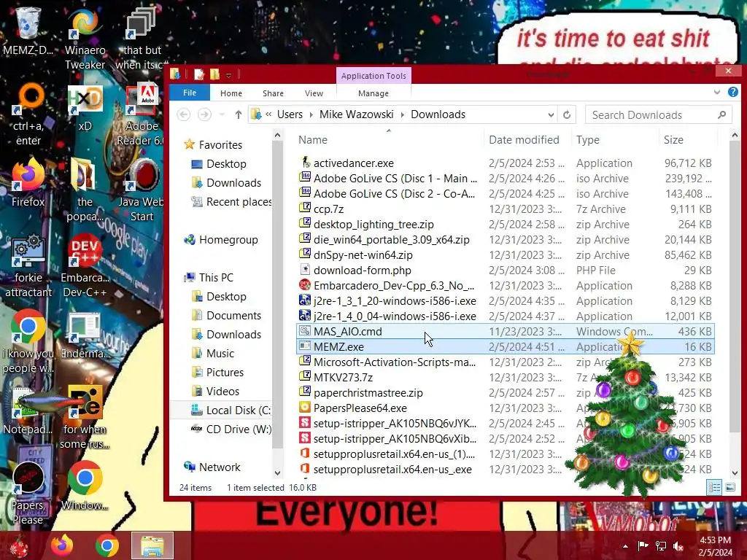Click the Forward navigation arrow
Image resolution: width=747 pixels, height=560 pixels.
204,114
